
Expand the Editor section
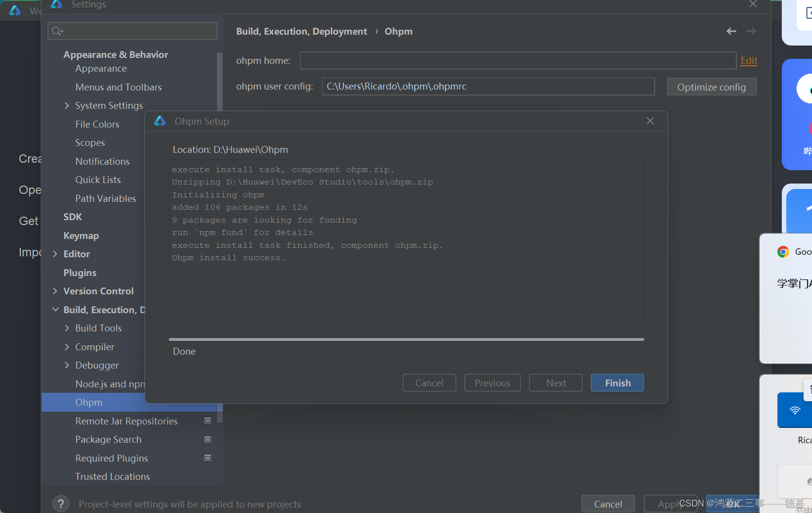pyautogui.click(x=55, y=254)
